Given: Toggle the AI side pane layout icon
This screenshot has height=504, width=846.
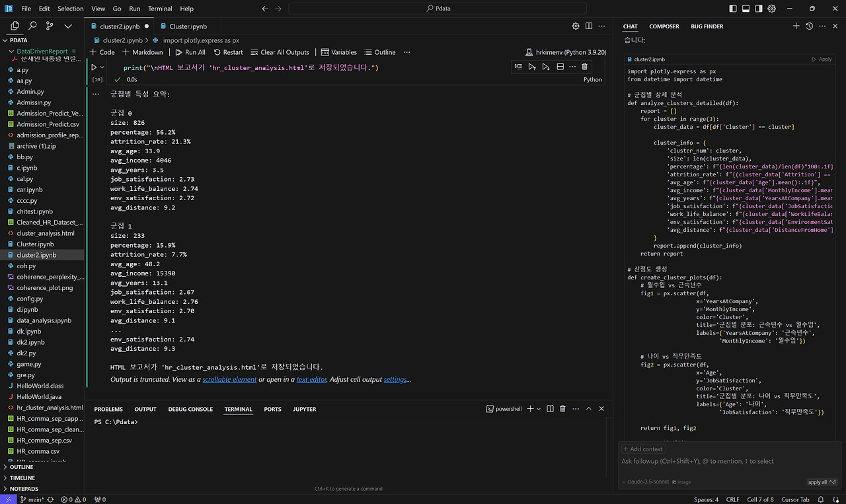Looking at the screenshot, I should 759,9.
